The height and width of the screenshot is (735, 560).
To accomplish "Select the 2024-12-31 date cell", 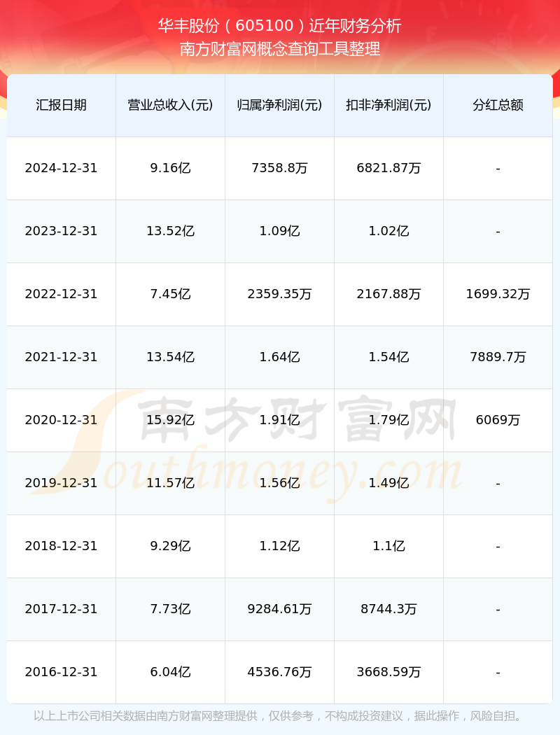I will click(62, 168).
